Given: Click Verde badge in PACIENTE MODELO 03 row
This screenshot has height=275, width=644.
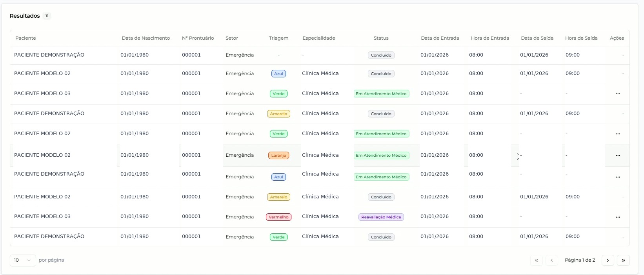Looking at the screenshot, I should tap(278, 94).
